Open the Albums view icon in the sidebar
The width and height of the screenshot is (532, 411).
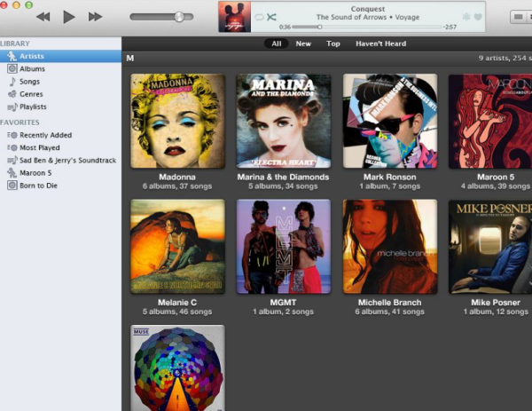pyautogui.click(x=12, y=68)
